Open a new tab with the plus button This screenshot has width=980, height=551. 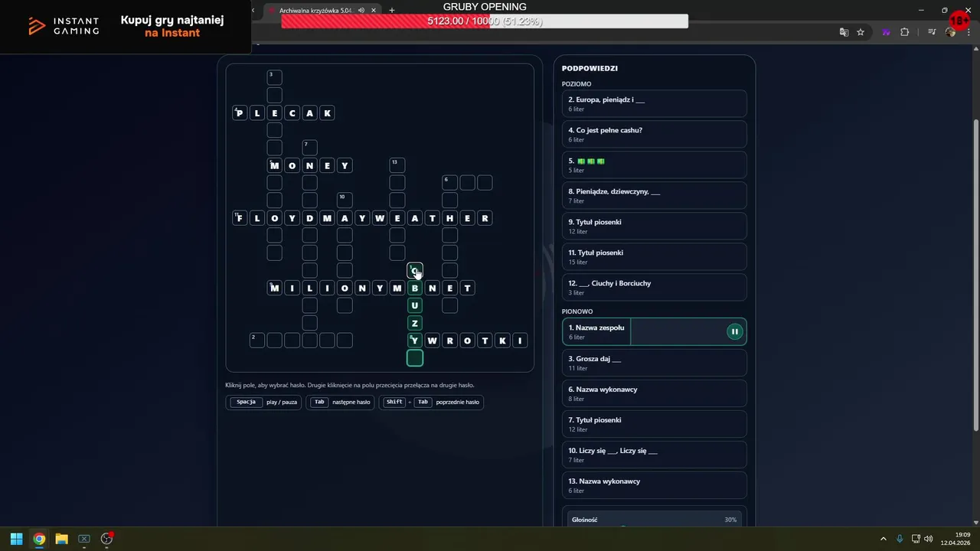point(392,10)
